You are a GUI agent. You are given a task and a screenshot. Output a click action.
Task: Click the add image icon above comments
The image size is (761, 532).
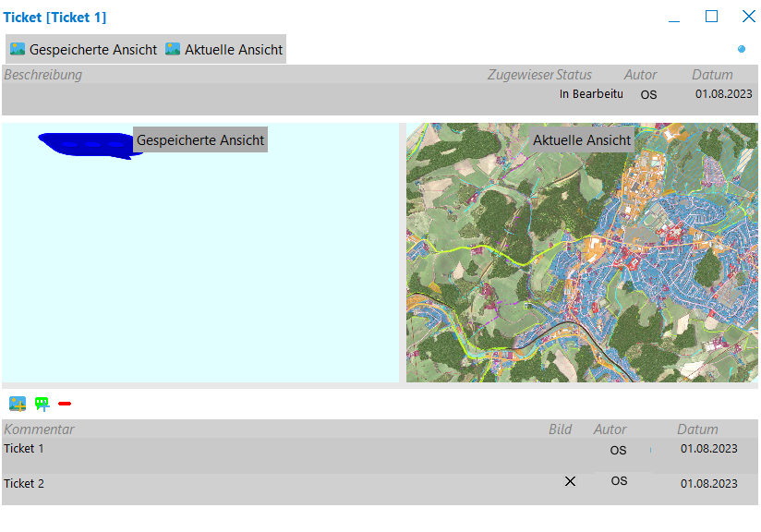(x=18, y=404)
